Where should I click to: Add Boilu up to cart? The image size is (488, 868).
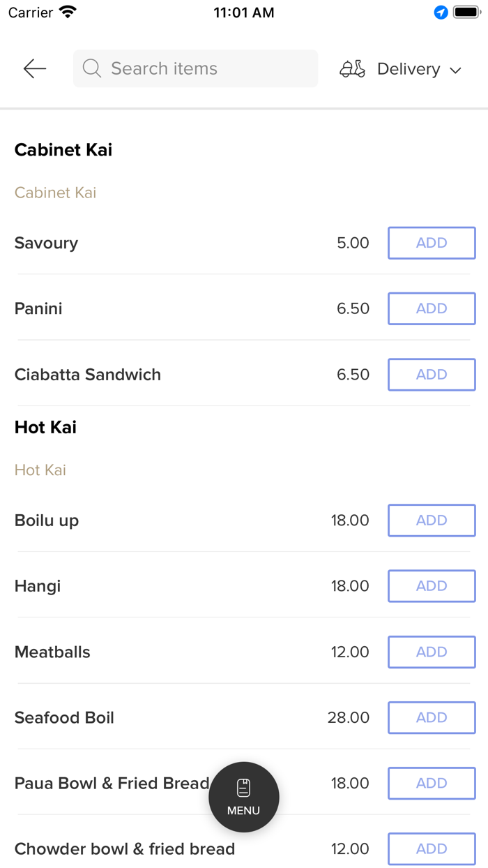432,521
